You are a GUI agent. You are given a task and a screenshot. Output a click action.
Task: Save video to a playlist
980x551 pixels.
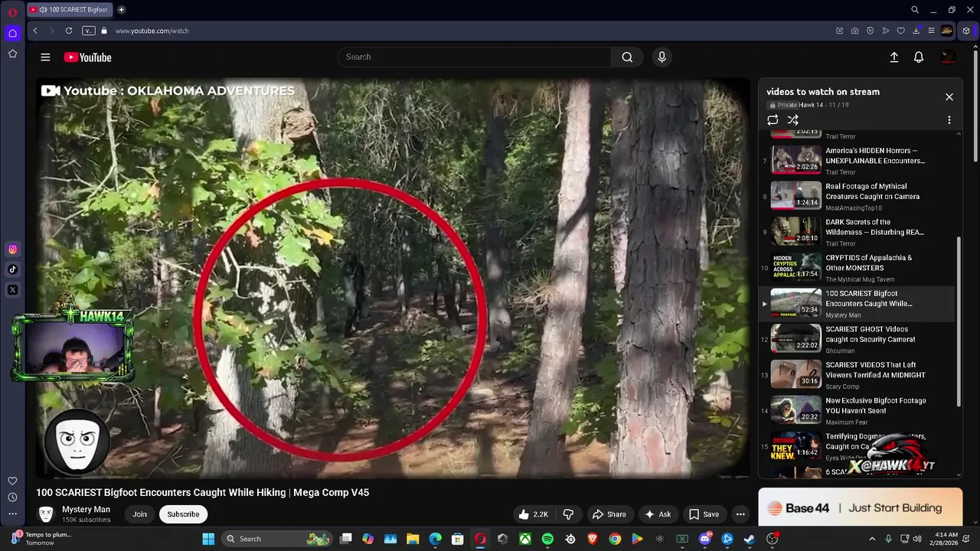click(704, 514)
